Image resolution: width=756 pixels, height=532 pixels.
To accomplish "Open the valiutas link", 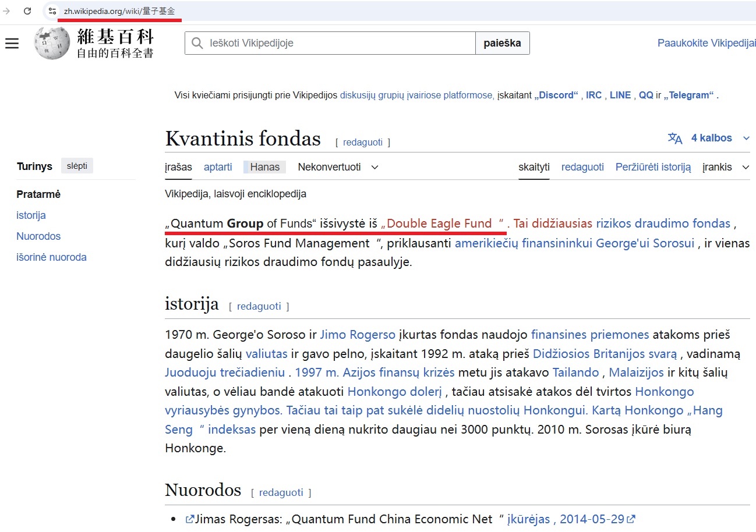I will point(267,353).
